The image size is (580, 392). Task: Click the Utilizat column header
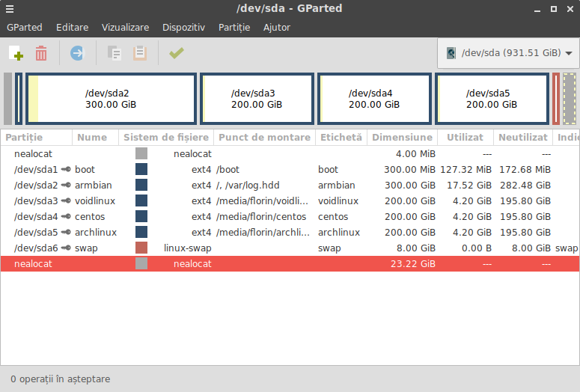point(465,138)
